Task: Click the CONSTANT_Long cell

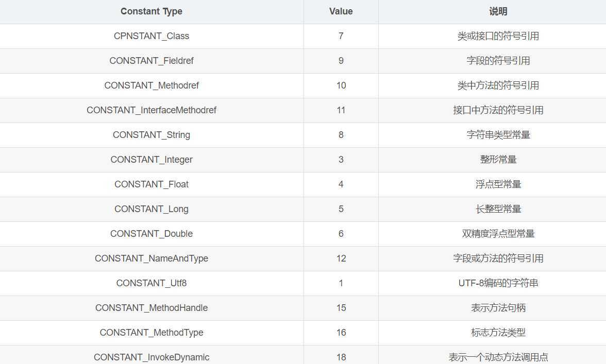Action: [x=151, y=209]
